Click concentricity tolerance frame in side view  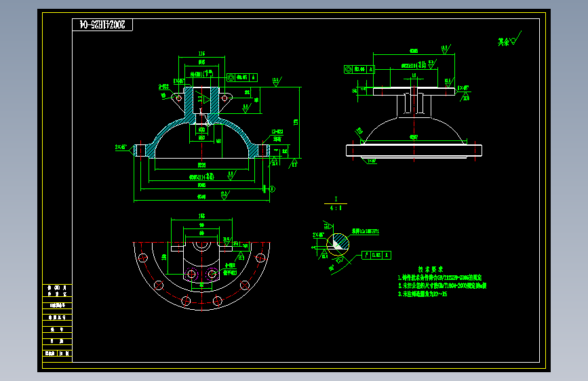359,69
